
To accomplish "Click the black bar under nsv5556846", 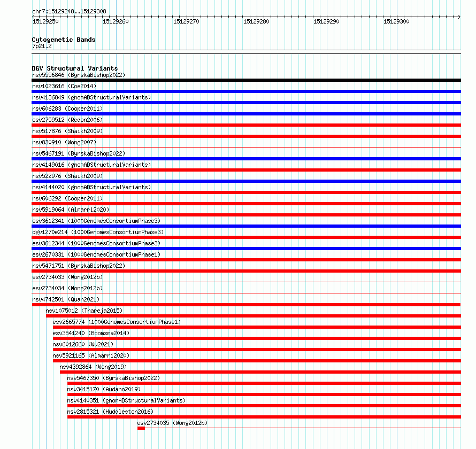I will 246,80.
